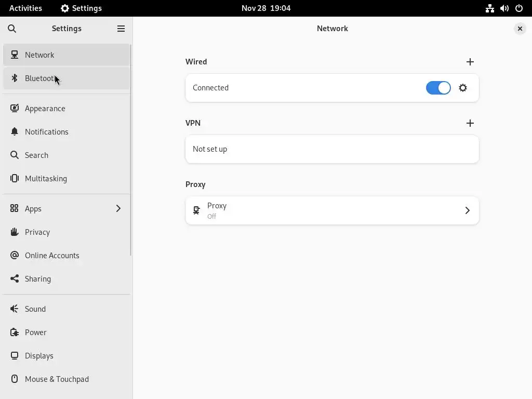Click the Online Accounts at-sign icon
Image resolution: width=532 pixels, height=399 pixels.
(x=14, y=255)
